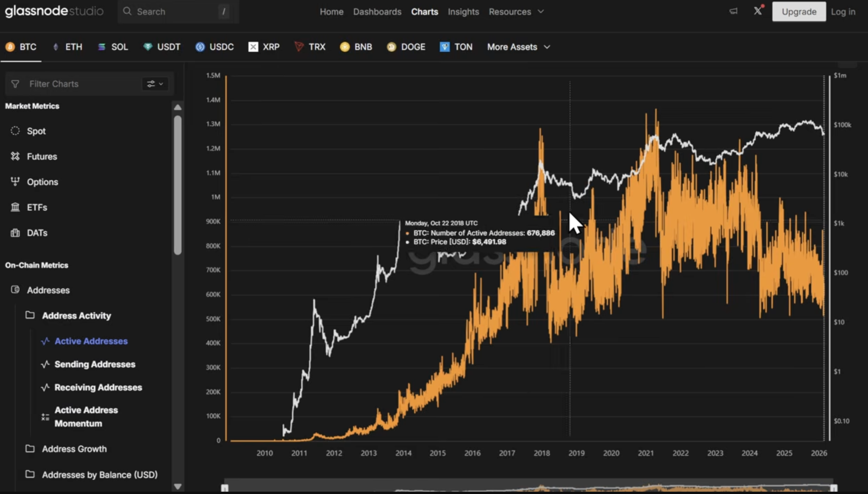
Task: Click the $100k label on price axis
Action: pos(842,125)
